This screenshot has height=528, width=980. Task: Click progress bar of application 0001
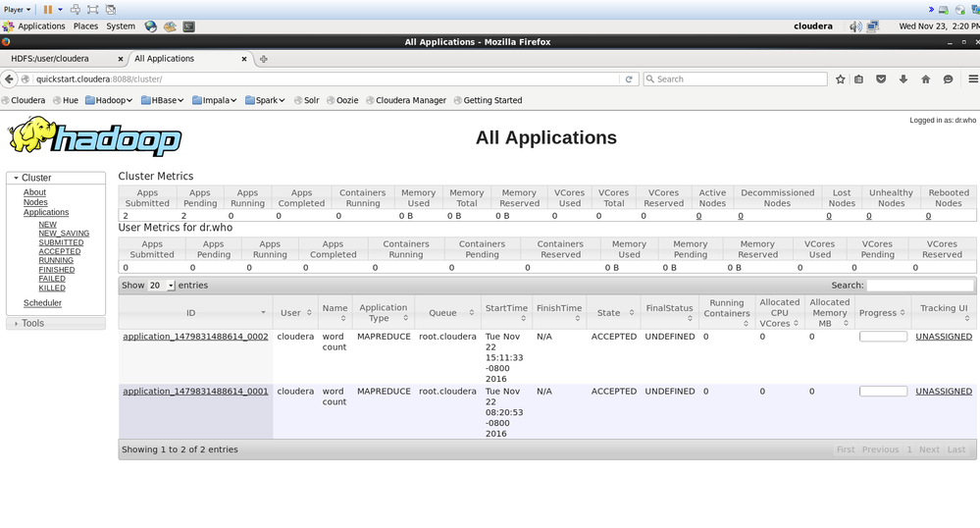[883, 391]
